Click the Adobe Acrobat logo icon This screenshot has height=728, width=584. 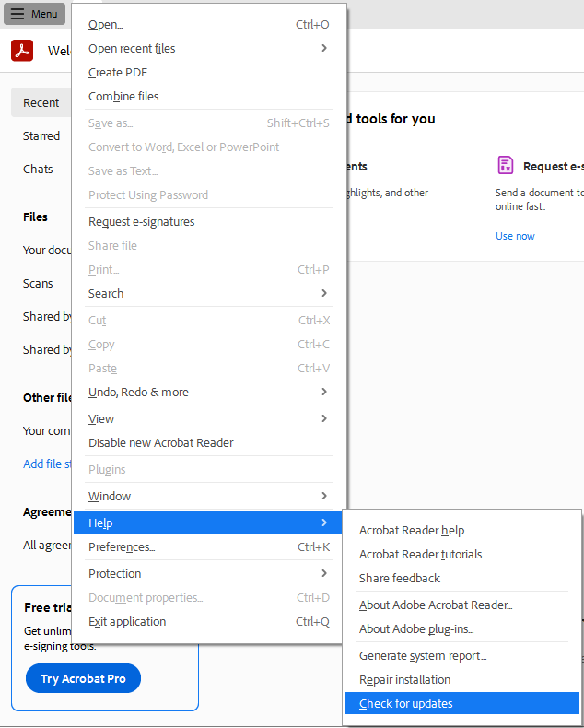[22, 51]
